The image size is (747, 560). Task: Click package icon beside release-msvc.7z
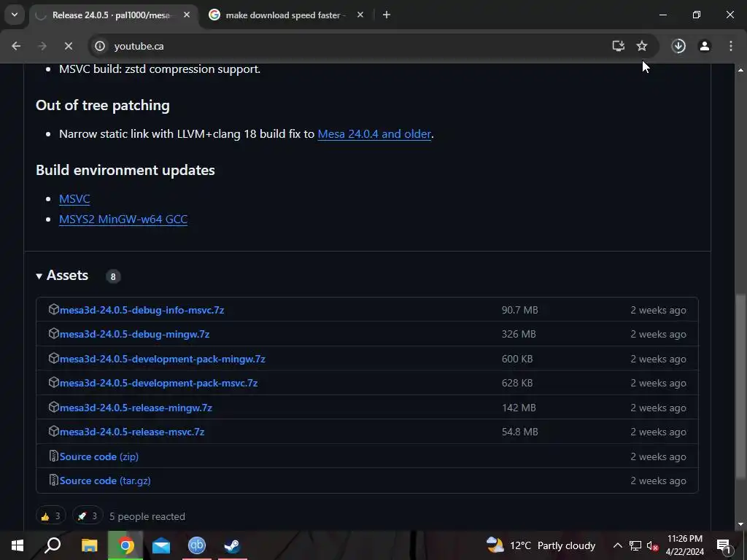tap(54, 432)
